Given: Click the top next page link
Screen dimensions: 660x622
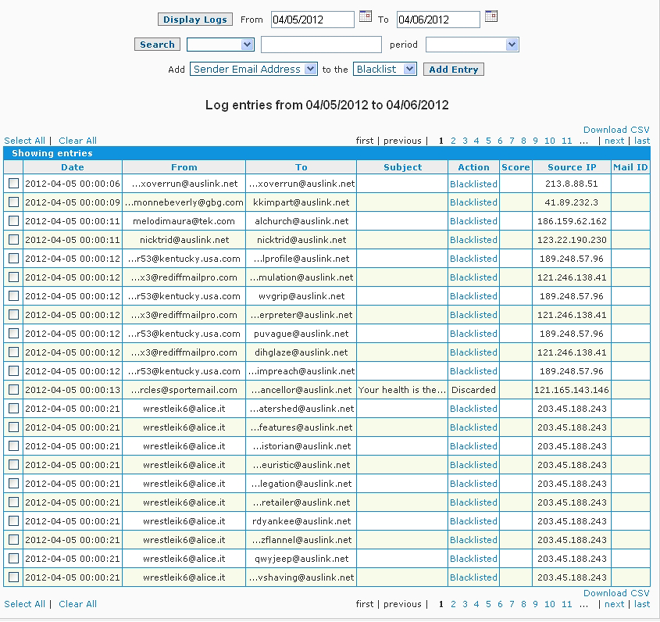Looking at the screenshot, I should point(614,141).
